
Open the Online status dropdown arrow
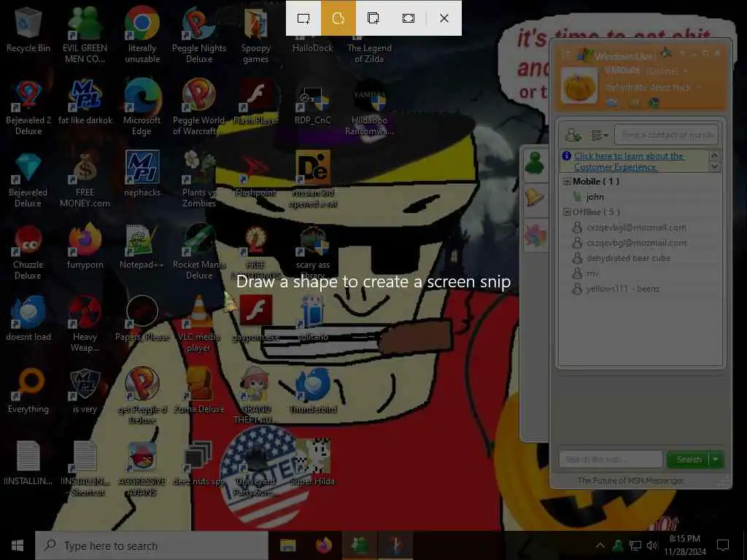coord(686,71)
